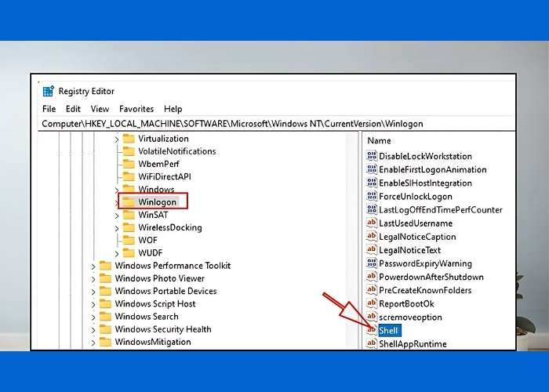Click the Windows Photo Viewer folder icon
This screenshot has height=392, width=549.
click(105, 278)
